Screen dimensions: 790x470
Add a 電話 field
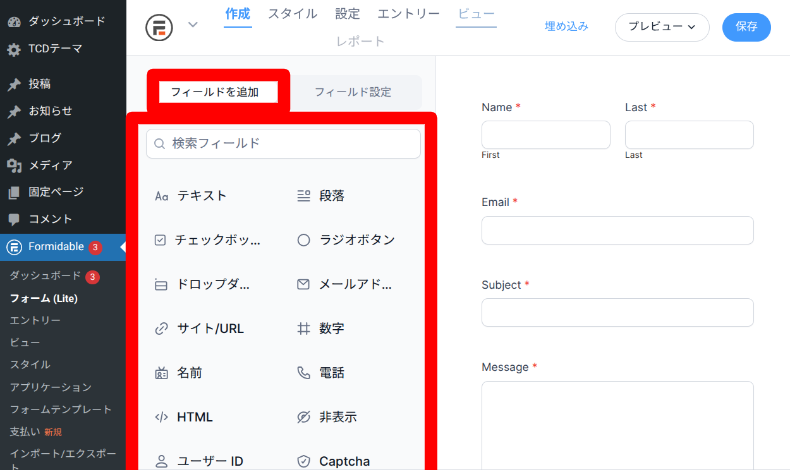(320, 373)
